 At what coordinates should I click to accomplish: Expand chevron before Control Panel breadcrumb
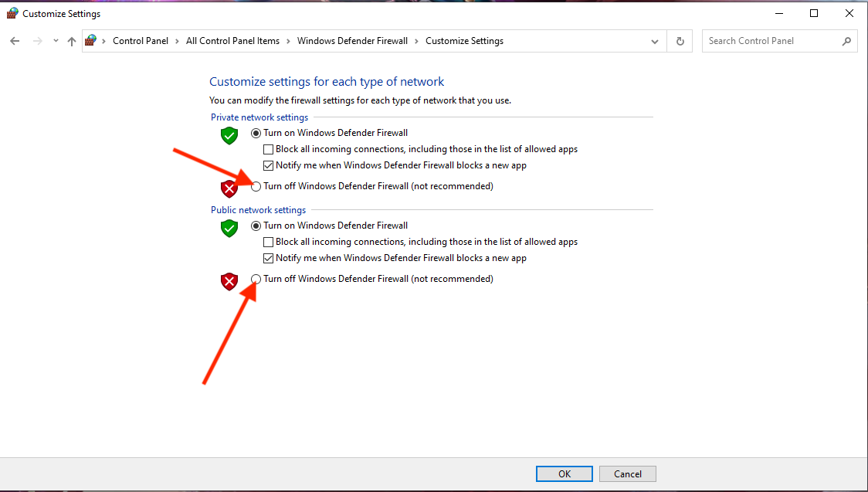point(104,41)
